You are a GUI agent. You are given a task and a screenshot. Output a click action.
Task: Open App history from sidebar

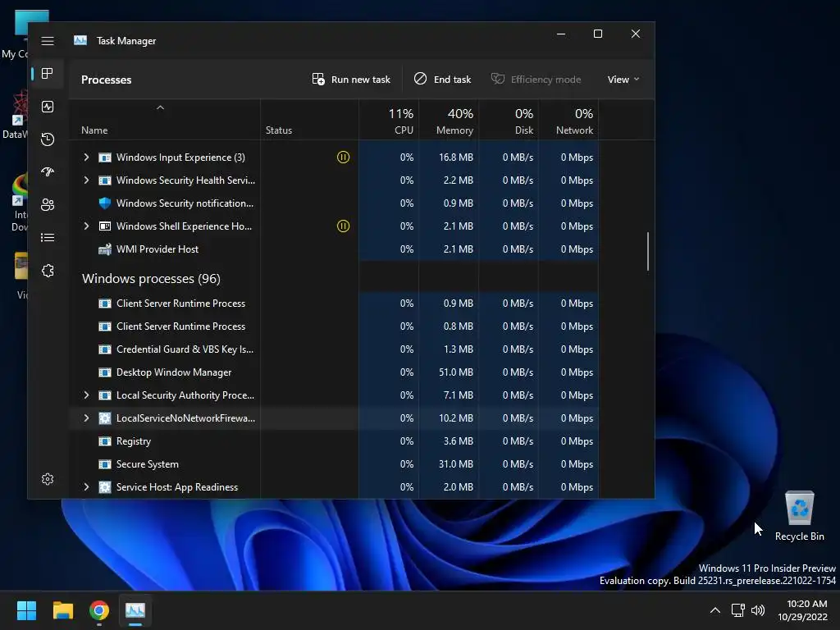[48, 139]
